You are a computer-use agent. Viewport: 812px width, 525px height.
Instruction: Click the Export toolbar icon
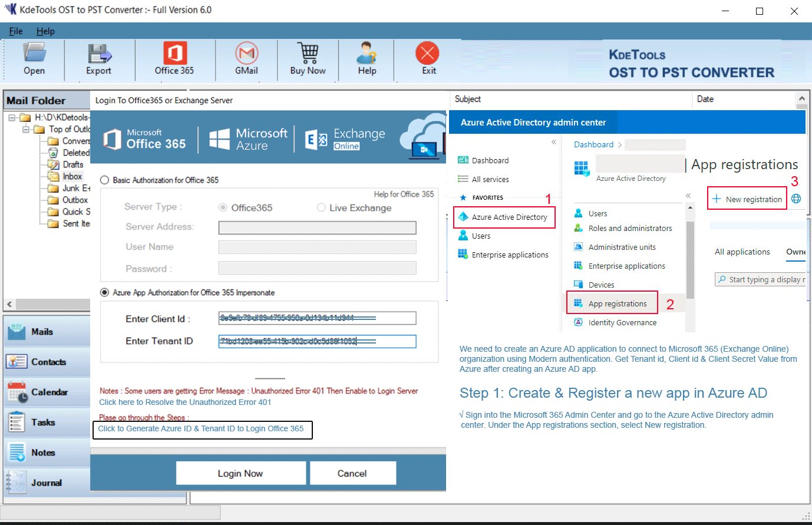pyautogui.click(x=99, y=54)
